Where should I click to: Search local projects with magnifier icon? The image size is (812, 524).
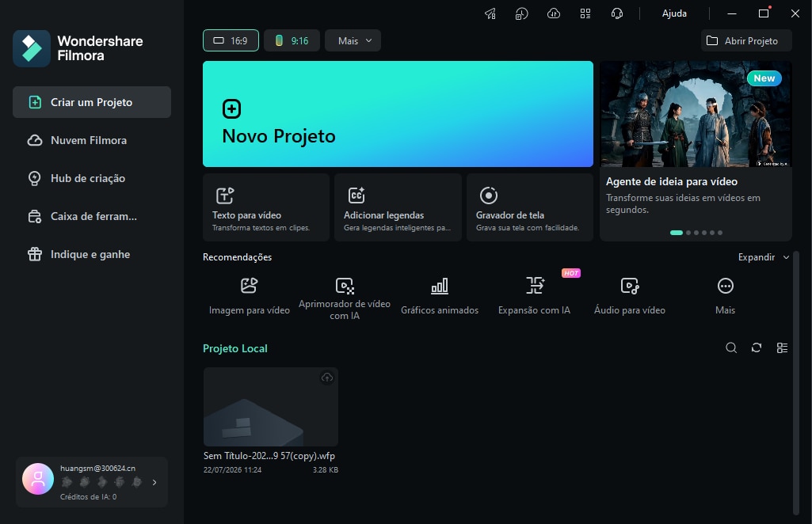click(x=731, y=347)
